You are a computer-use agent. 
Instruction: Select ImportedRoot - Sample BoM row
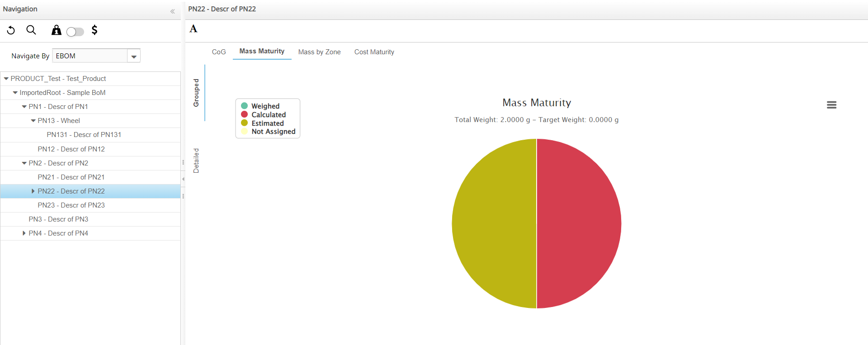[90, 93]
